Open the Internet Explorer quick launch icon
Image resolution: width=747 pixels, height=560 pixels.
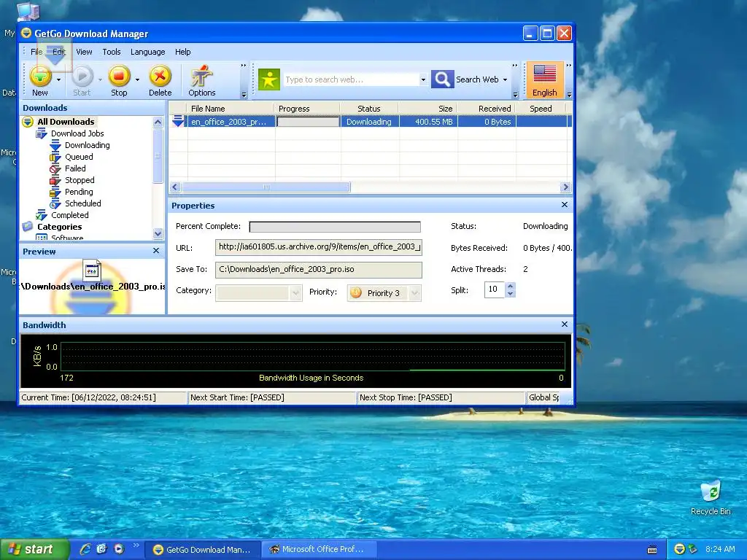(x=85, y=549)
